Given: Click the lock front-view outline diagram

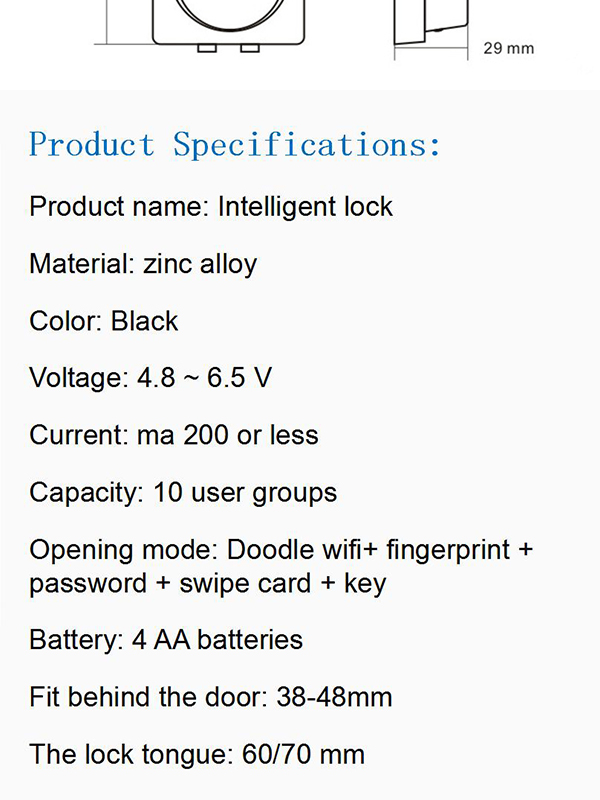Looking at the screenshot, I should click(x=229, y=26).
